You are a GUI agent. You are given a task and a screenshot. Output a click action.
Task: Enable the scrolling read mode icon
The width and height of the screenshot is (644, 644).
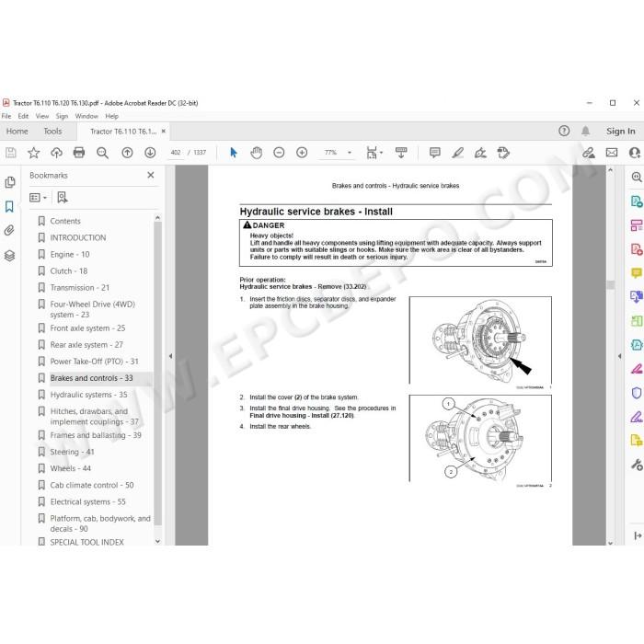coord(401,153)
